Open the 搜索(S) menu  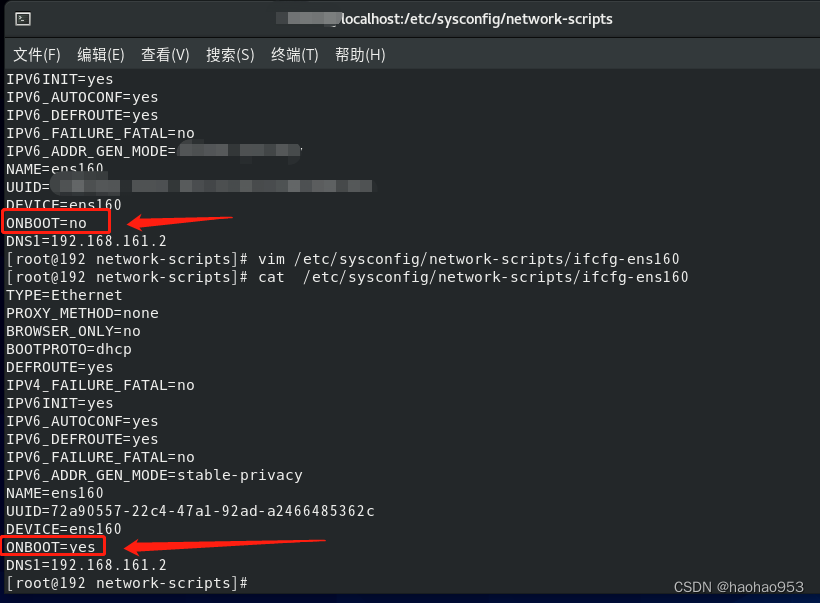coord(229,55)
